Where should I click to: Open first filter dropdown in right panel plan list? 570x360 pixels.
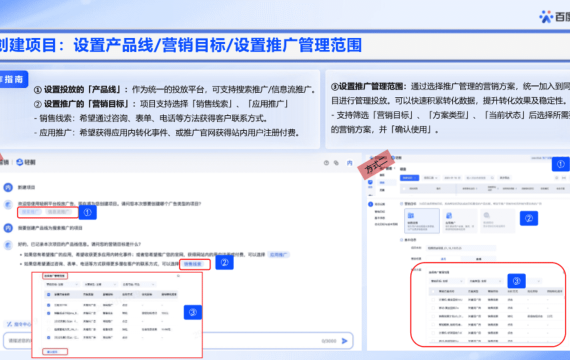pyautogui.click(x=446, y=281)
